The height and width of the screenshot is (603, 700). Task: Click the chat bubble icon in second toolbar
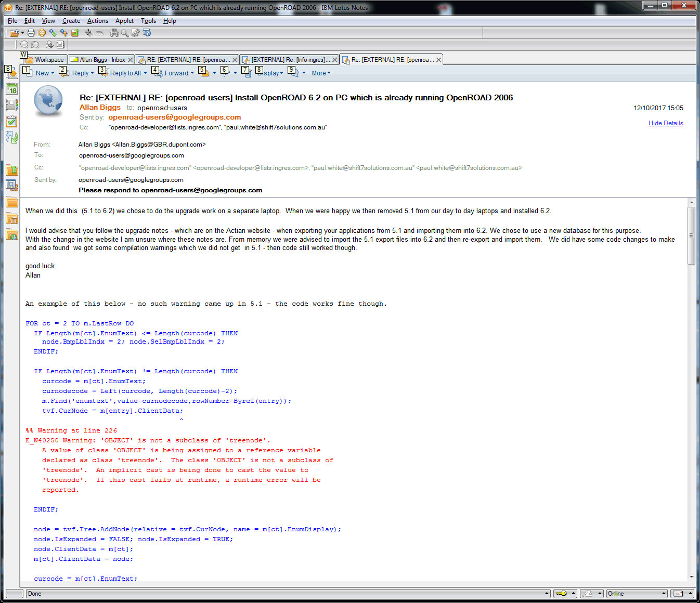(24, 45)
